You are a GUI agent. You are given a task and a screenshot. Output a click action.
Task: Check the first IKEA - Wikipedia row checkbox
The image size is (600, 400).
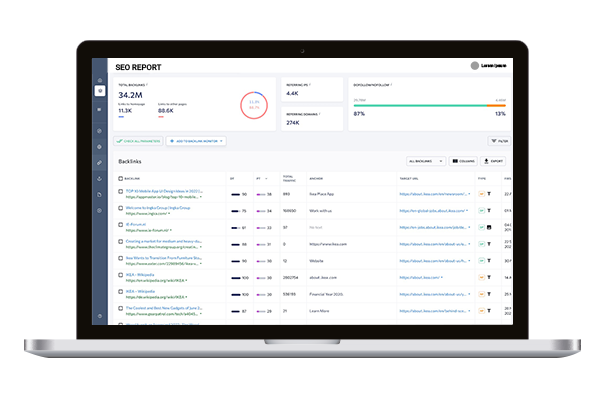coord(121,276)
